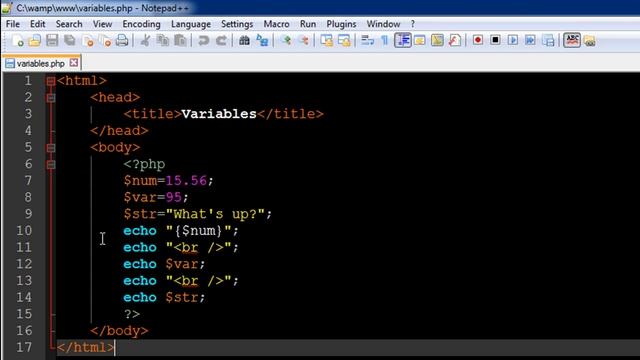
Task: Click the Save All icon
Action: pos(70,40)
